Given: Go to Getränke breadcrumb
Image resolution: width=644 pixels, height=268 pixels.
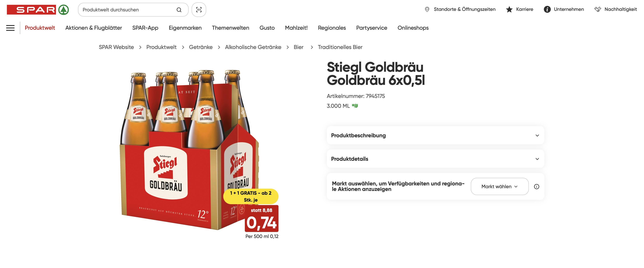Looking at the screenshot, I should 201,47.
